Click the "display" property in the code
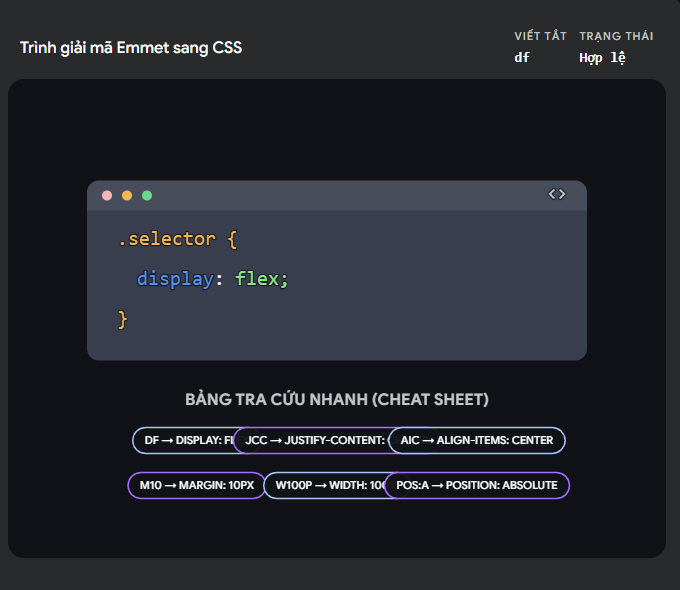 point(175,279)
